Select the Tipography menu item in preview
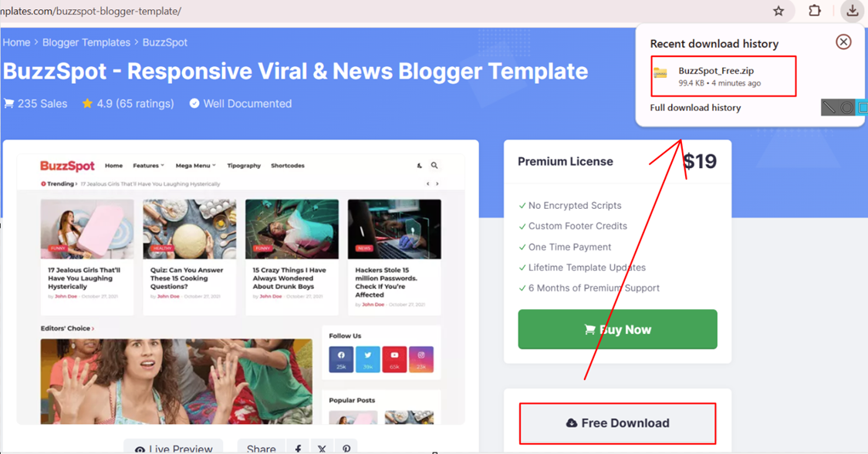Image resolution: width=868 pixels, height=454 pixels. click(x=244, y=166)
